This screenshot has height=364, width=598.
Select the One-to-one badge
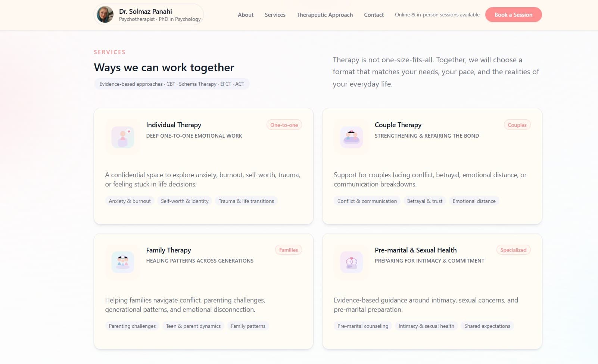pos(284,125)
